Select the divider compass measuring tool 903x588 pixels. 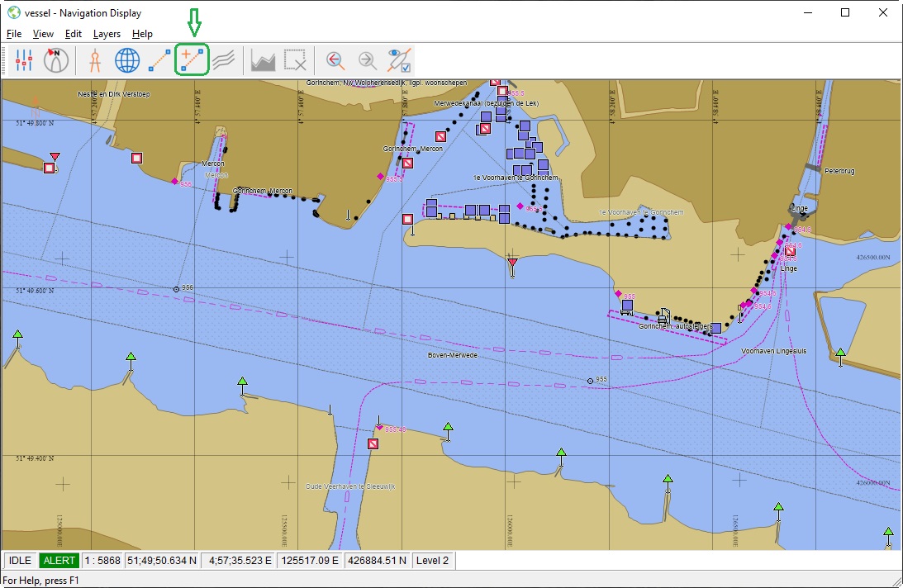(x=95, y=60)
